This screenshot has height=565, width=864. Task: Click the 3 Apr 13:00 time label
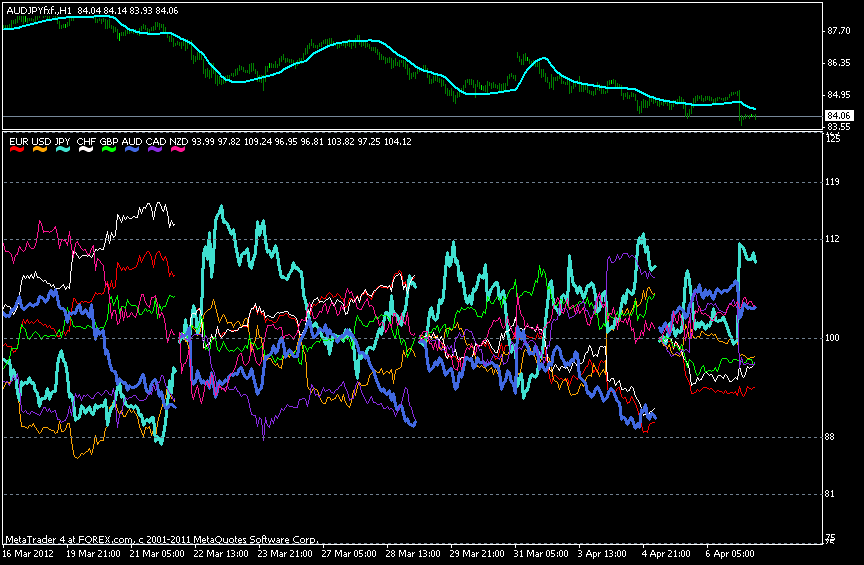[x=602, y=554]
